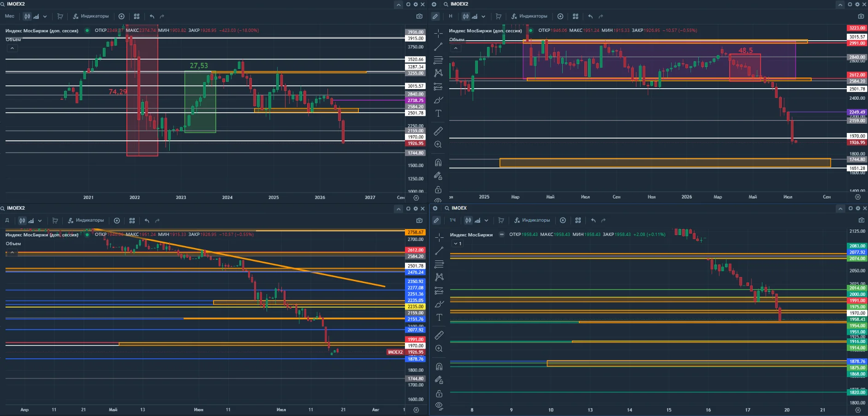Expand legend counter '1' in bottom-right chart
The height and width of the screenshot is (416, 868).
[x=457, y=243]
